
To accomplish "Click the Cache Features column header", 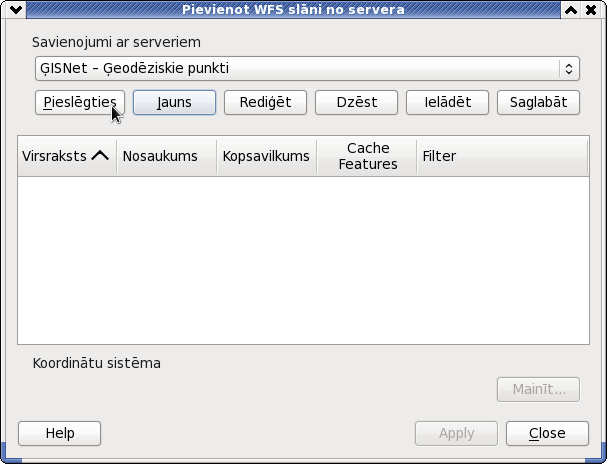I will click(x=367, y=156).
